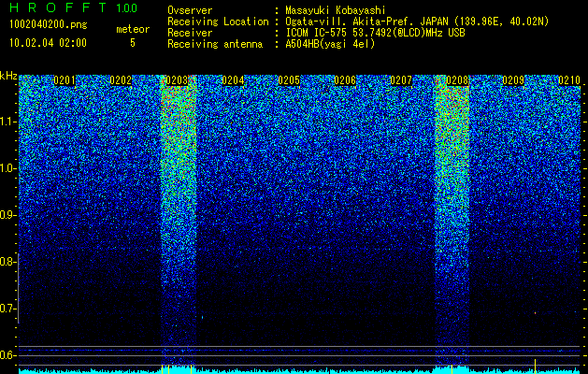
Task: Click the date stamp 10.02.04 02:00
Action: (x=48, y=43)
